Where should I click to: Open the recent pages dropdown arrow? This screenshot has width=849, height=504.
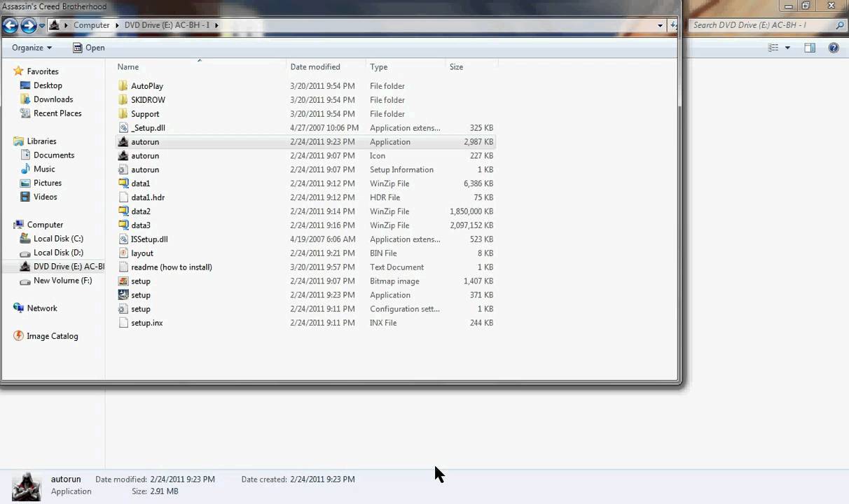point(42,26)
